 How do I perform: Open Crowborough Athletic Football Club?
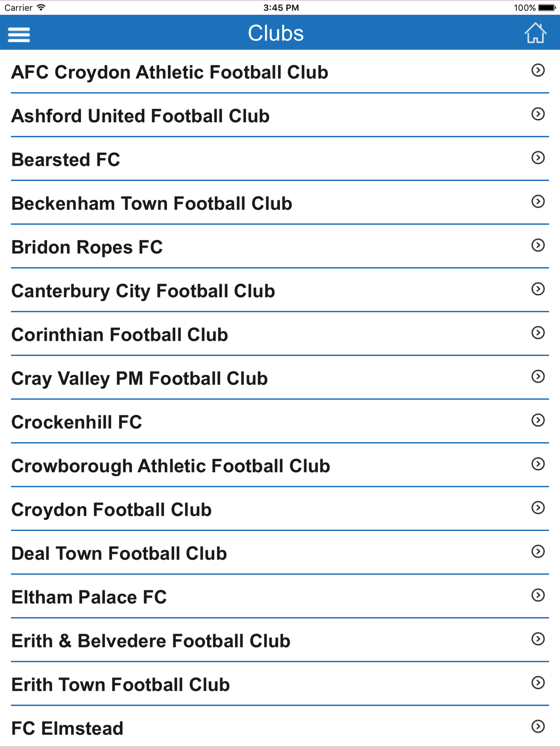click(280, 465)
